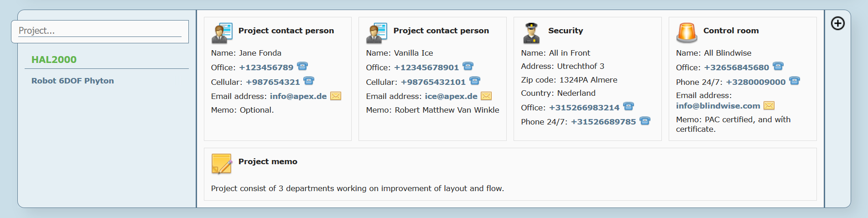Click the Project memo notepad icon
Image resolution: width=868 pixels, height=218 pixels.
[x=222, y=164]
